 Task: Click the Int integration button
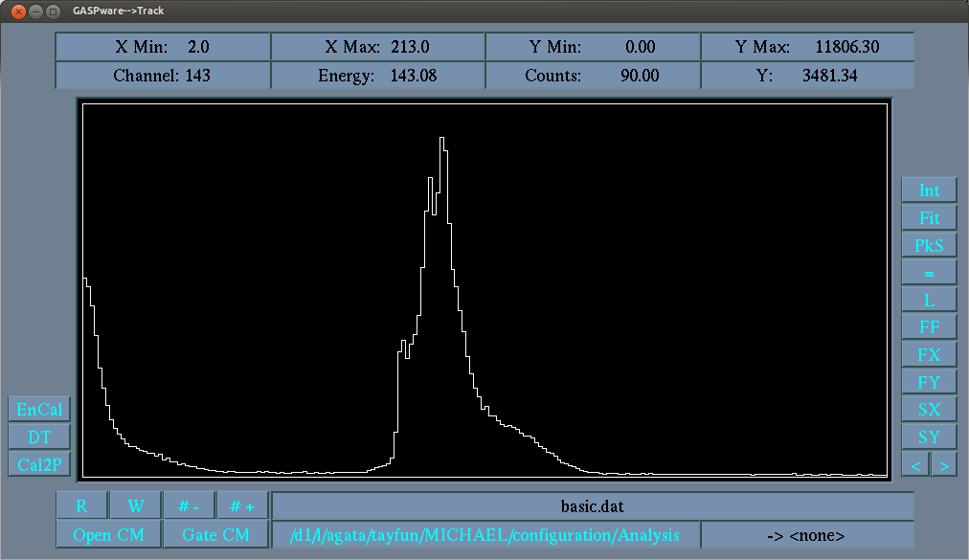(929, 190)
